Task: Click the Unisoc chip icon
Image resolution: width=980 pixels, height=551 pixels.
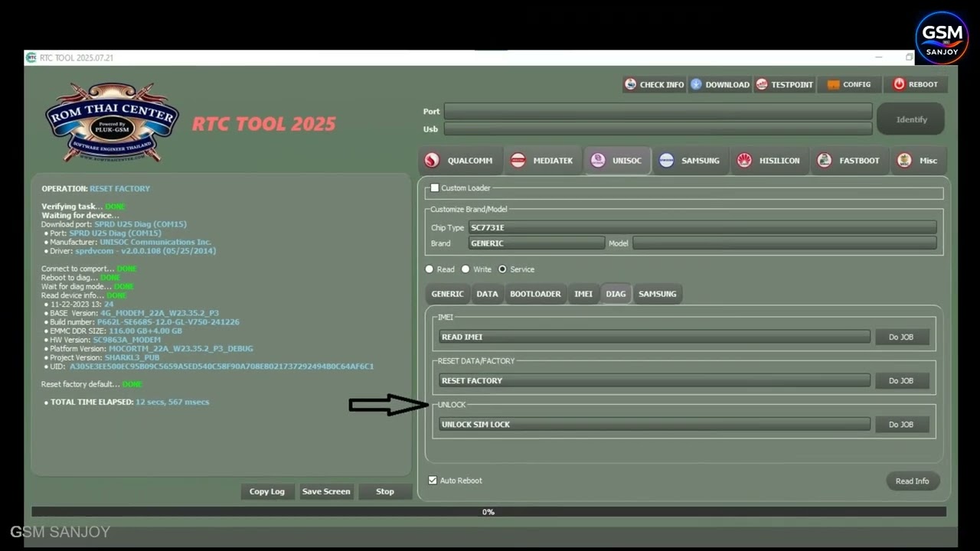Action: click(x=598, y=161)
